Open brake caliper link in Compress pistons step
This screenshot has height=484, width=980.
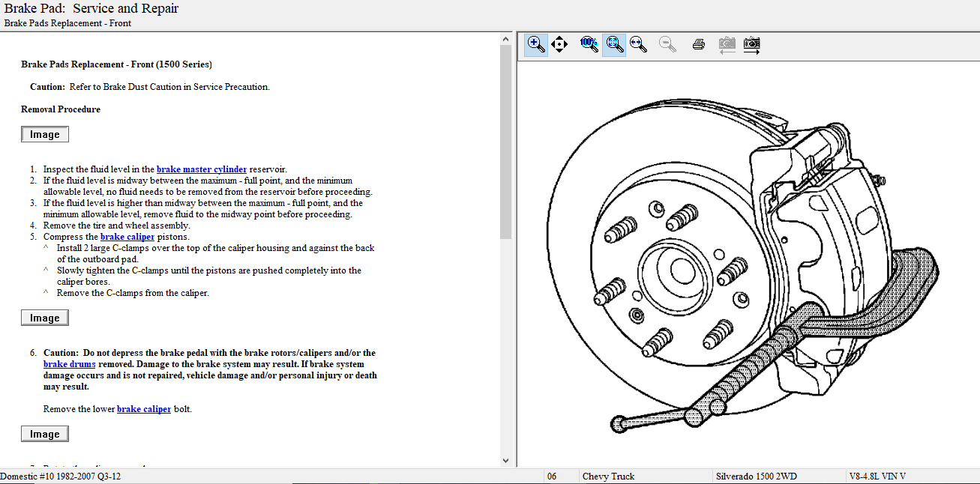click(x=127, y=237)
